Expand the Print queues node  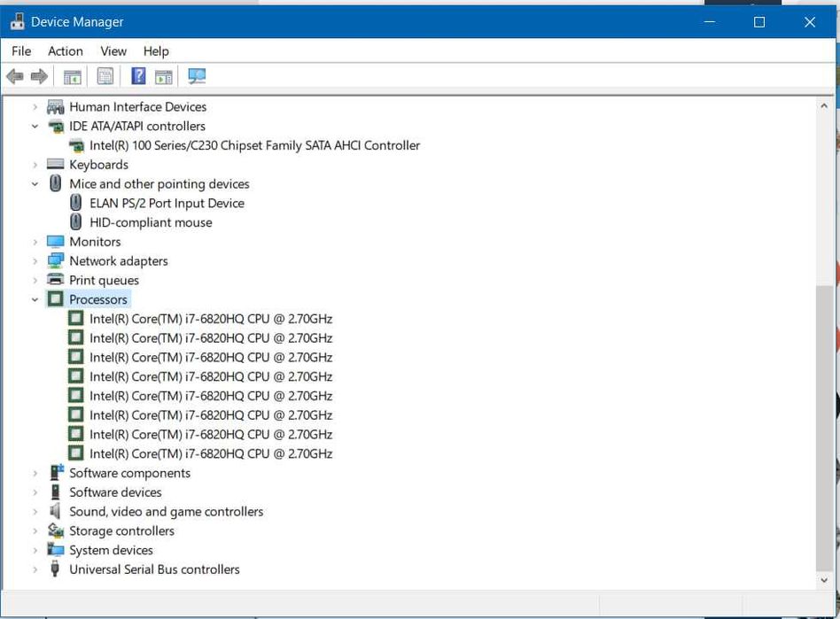coord(35,281)
